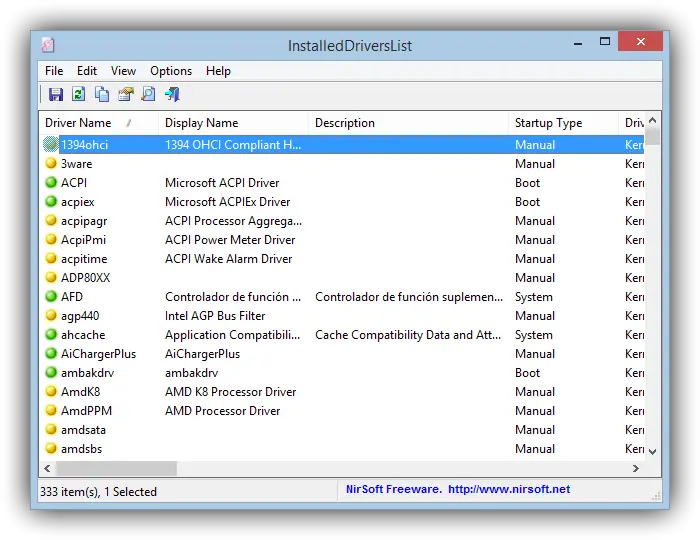Sort by the Startup Type column header
Screen dimensions: 700x540
pos(548,123)
